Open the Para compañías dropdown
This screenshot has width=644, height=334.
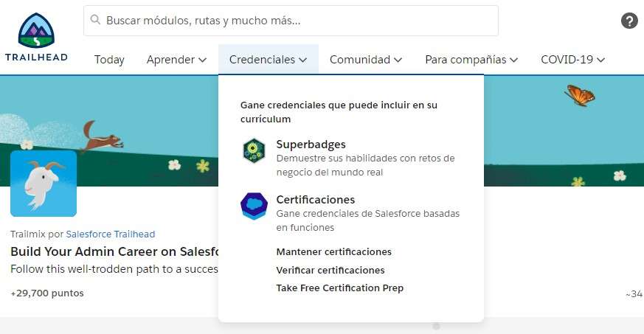pos(471,60)
